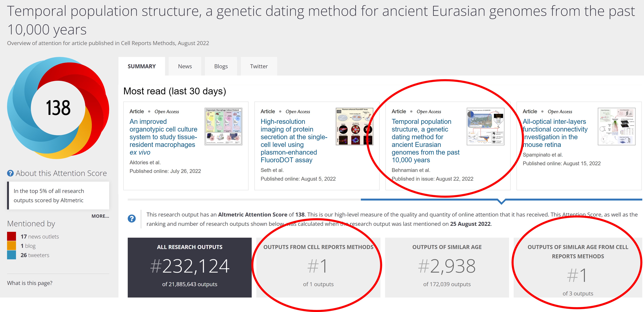Expand attention score details via MORE...
The width and height of the screenshot is (644, 312).
100,216
